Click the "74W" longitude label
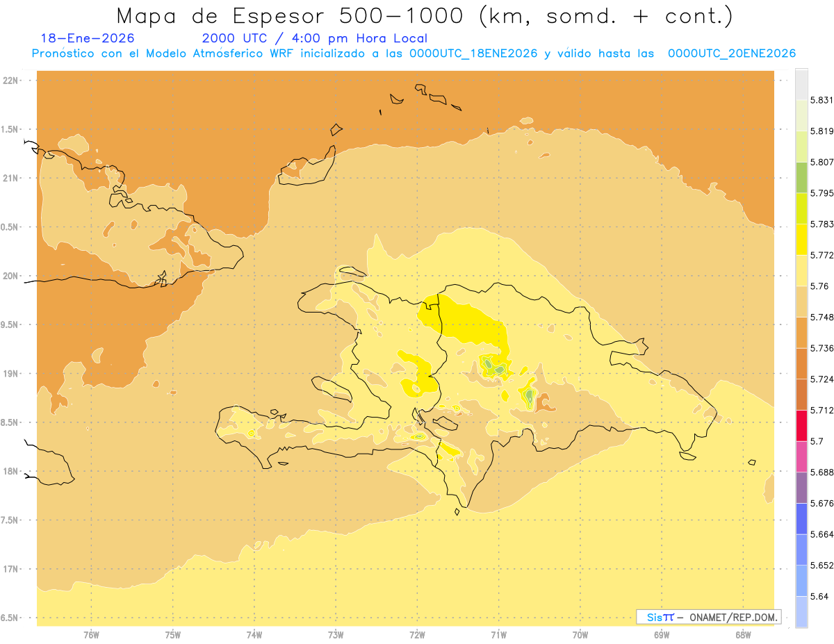This screenshot has height=644, width=834. point(254,635)
